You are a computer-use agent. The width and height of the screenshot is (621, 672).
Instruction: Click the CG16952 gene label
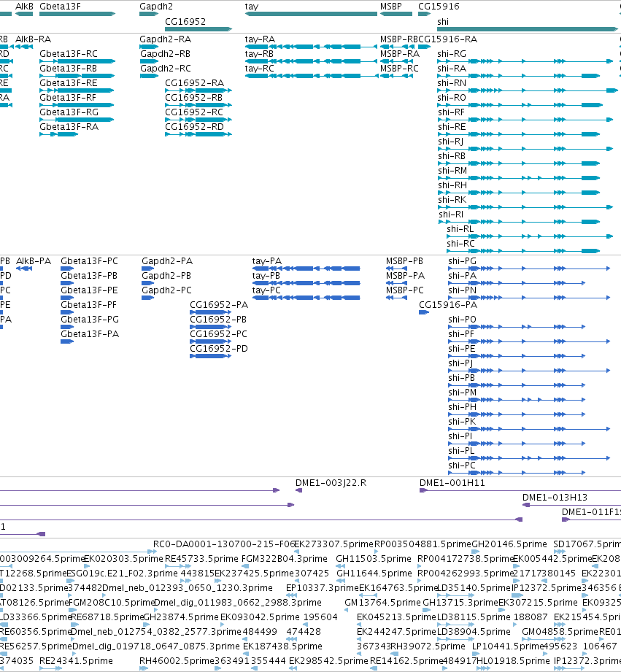tap(185, 21)
